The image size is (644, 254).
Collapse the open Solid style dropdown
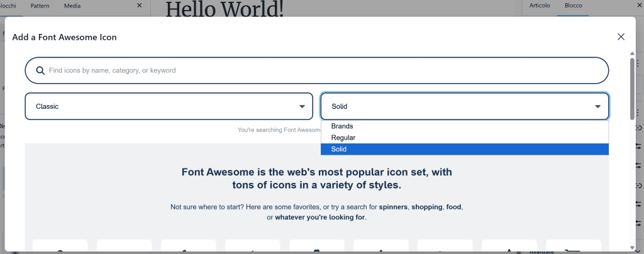coord(465,106)
